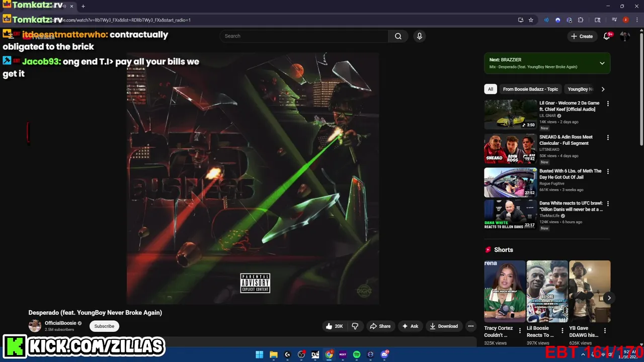
Task: Start voice search with the microphone icon
Action: tap(419, 36)
